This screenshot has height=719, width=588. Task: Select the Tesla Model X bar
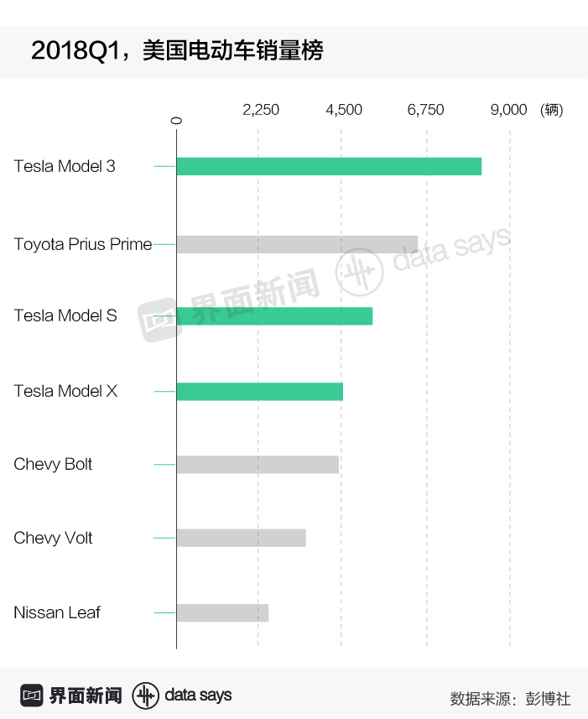259,391
